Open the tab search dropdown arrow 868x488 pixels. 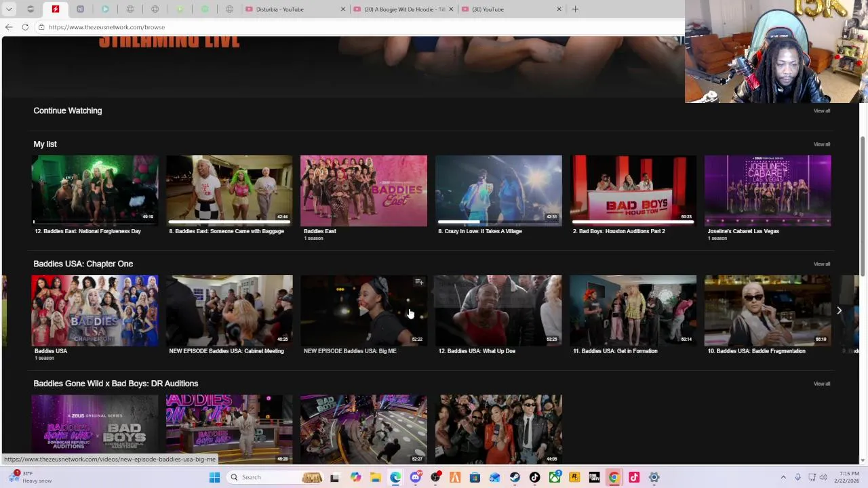click(x=9, y=9)
